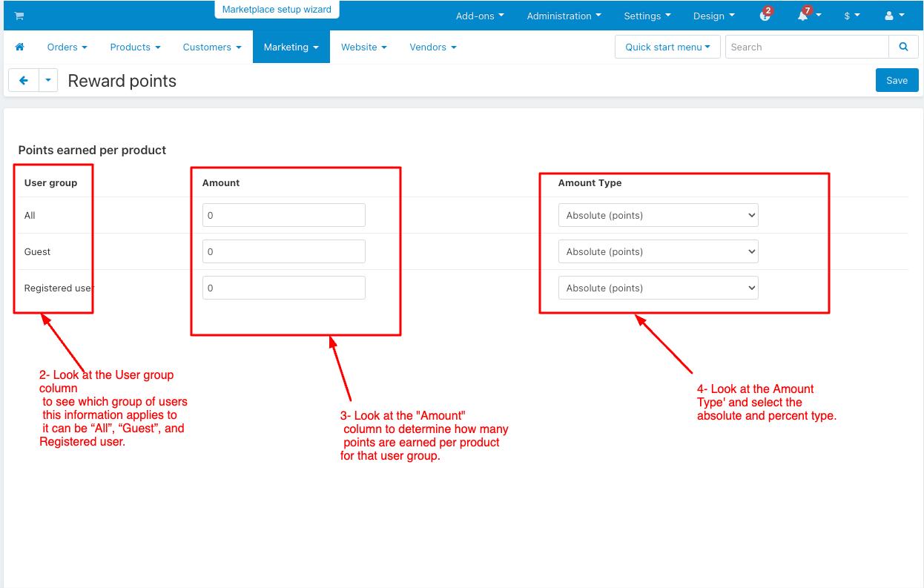Expand the caret beside the back arrow
This screenshot has width=924, height=588.
(x=48, y=81)
